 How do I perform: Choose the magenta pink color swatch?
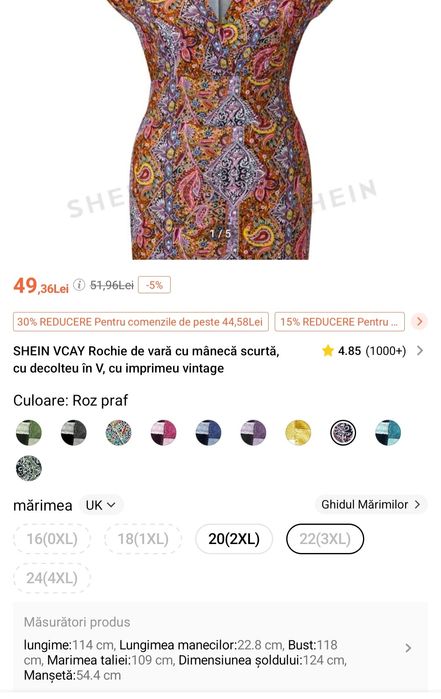(163, 432)
